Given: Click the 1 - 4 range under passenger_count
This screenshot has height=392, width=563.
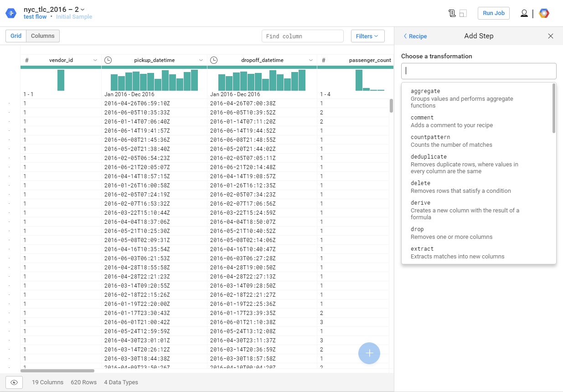Looking at the screenshot, I should tap(325, 94).
